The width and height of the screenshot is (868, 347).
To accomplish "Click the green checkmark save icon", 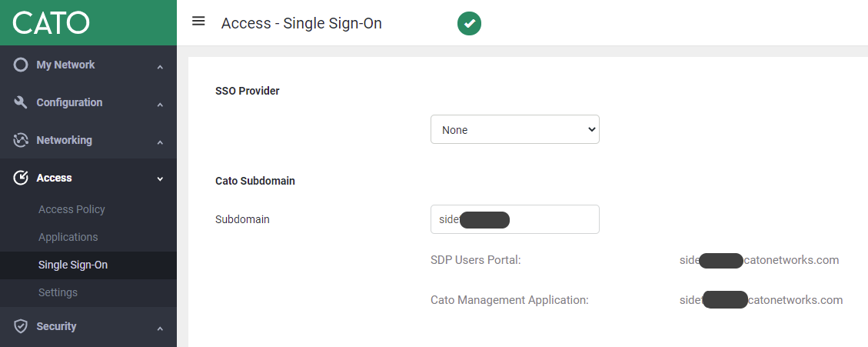I will coord(469,23).
